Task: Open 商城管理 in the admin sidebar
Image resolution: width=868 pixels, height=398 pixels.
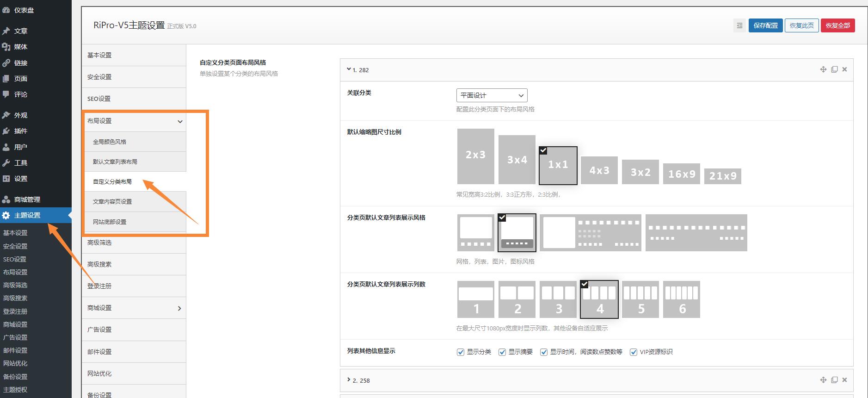Action: click(27, 199)
